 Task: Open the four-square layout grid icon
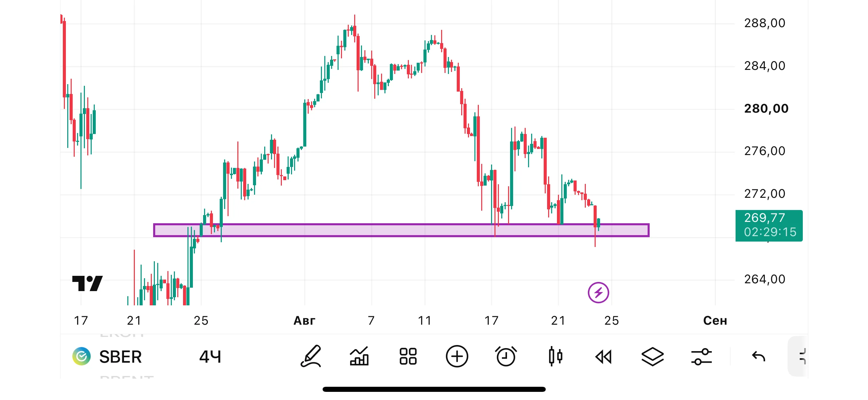coord(408,356)
